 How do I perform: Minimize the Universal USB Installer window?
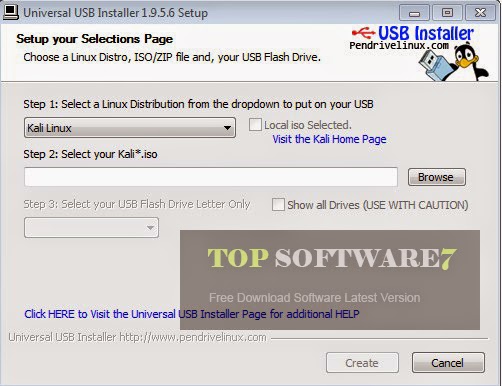tap(414, 13)
